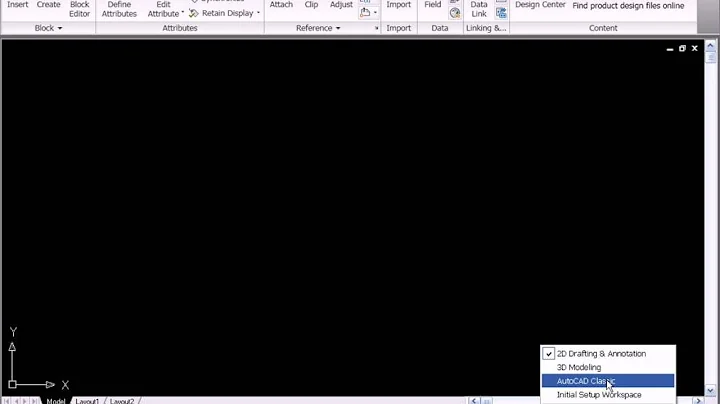The image size is (720, 404).
Task: Click the Attach reference button
Action: [x=281, y=5]
